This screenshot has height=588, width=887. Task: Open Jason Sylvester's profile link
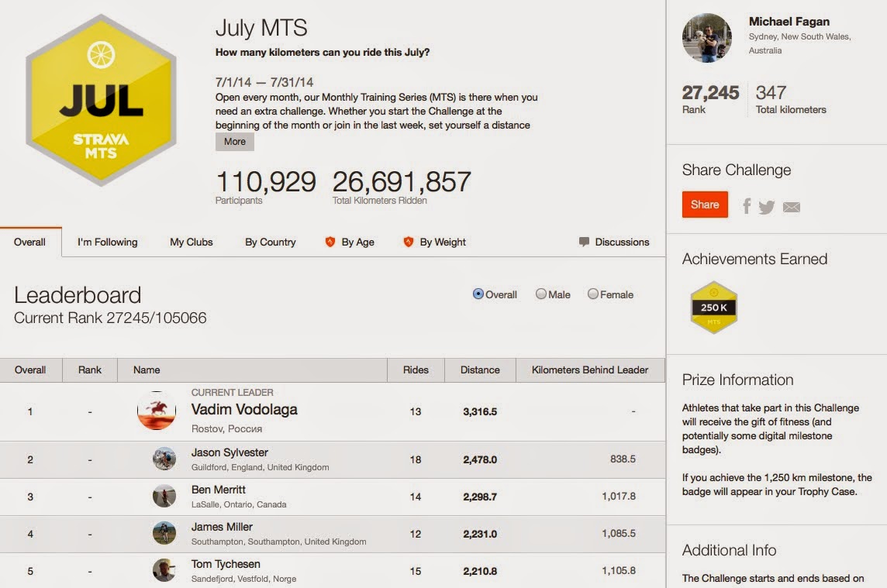pyautogui.click(x=230, y=452)
